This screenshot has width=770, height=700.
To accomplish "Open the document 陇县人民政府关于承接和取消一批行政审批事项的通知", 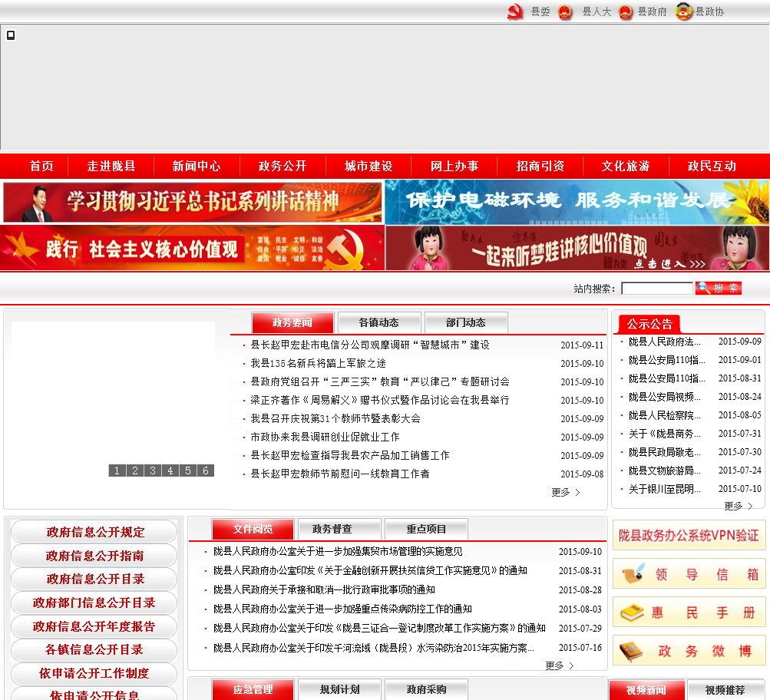I will (x=324, y=589).
